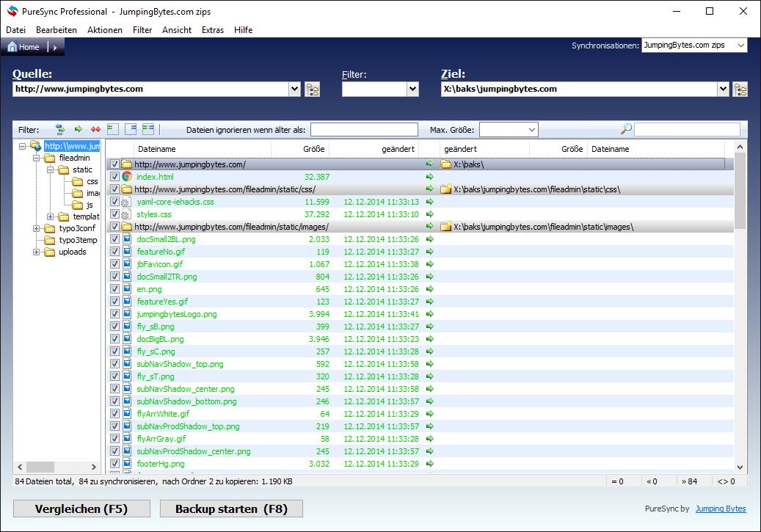
Task: Uncheck the fileadmin/static/images/ folder row checkbox
Action: [x=114, y=227]
